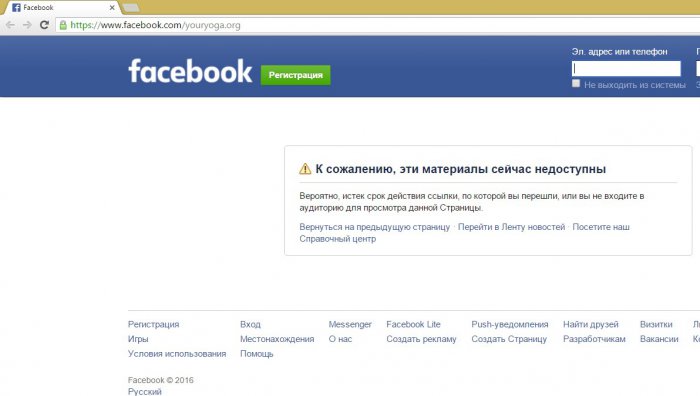Open the Визитки footer link
Screen dimensions: 700x396
[656, 324]
